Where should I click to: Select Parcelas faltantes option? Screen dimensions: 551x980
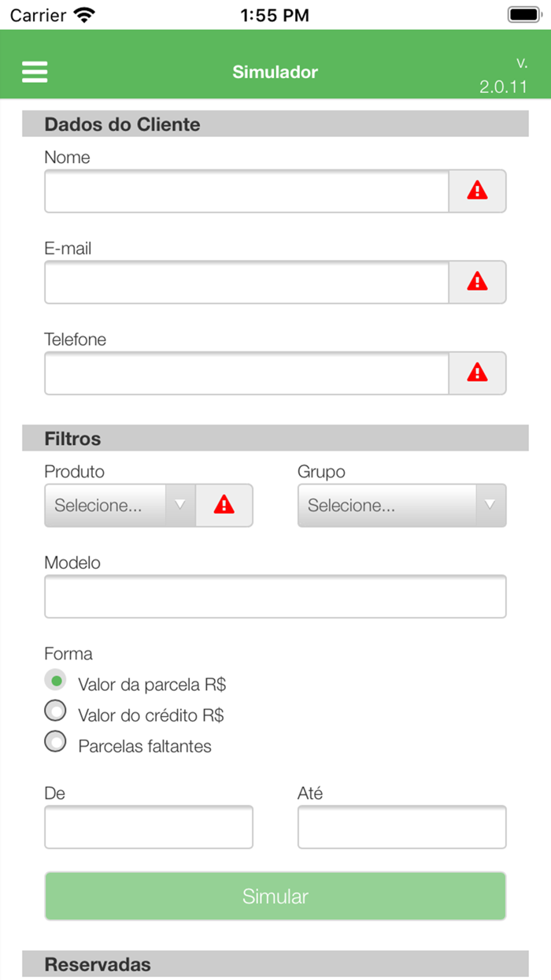pos(55,742)
